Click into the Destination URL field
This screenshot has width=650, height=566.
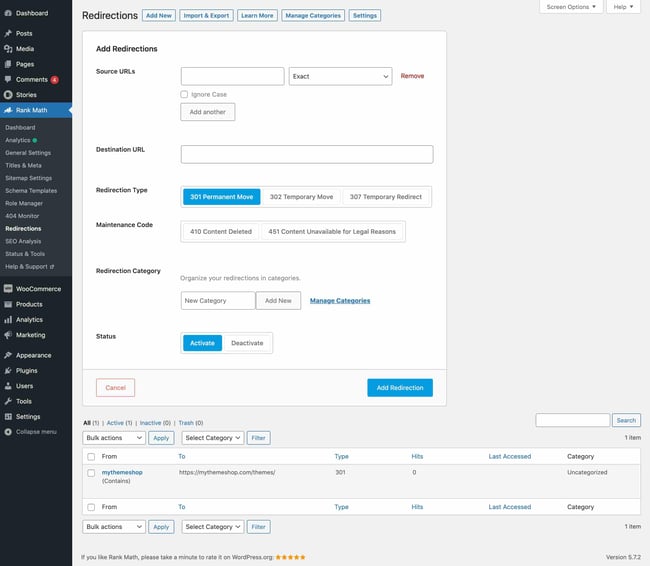coord(306,154)
